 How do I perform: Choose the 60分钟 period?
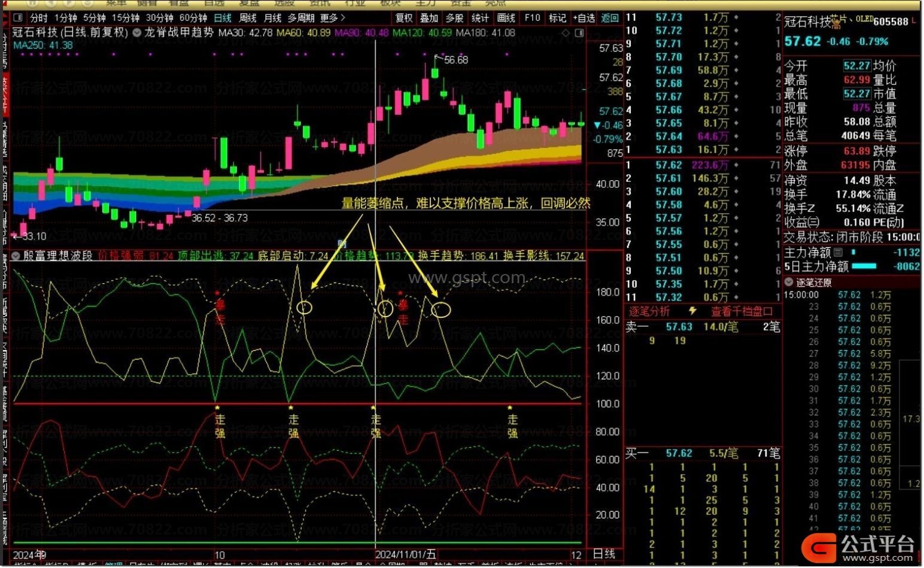tap(193, 18)
